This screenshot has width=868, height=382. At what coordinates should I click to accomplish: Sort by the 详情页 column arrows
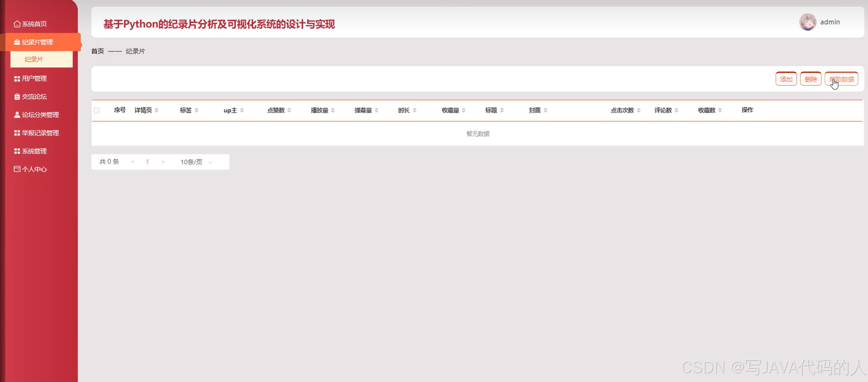point(157,111)
